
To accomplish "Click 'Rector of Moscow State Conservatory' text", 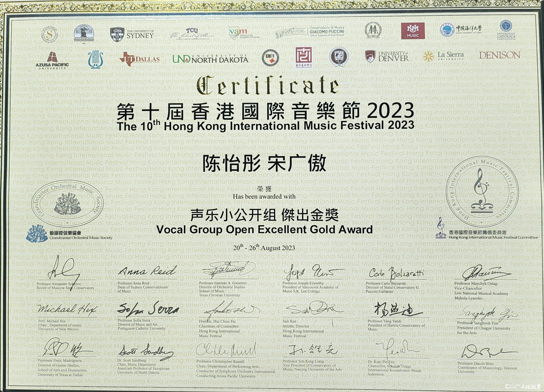I will coord(65,288).
